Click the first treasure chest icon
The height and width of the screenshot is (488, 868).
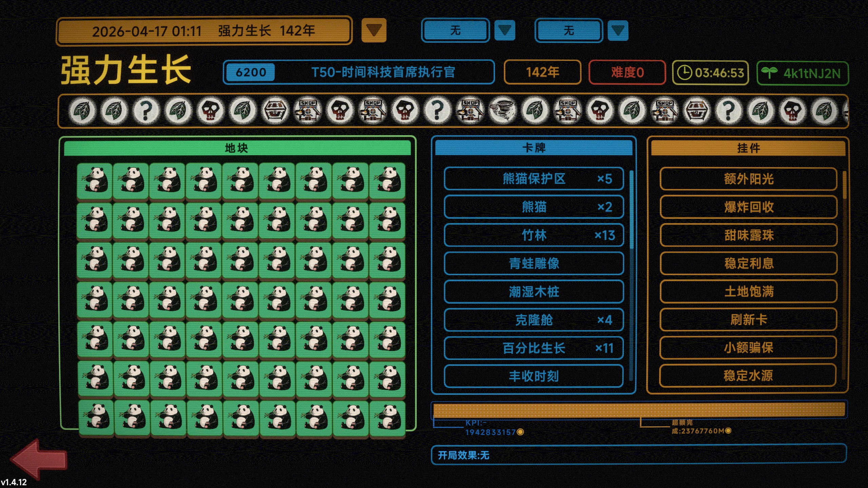(x=275, y=110)
